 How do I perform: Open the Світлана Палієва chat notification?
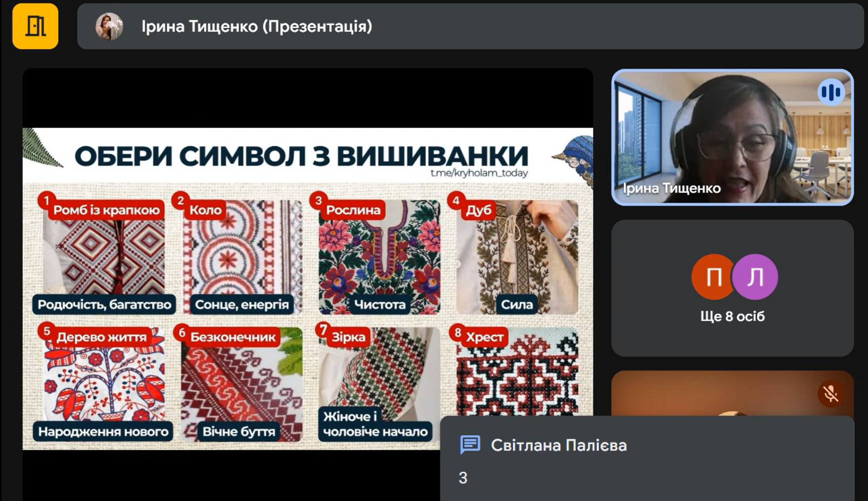pos(647,459)
